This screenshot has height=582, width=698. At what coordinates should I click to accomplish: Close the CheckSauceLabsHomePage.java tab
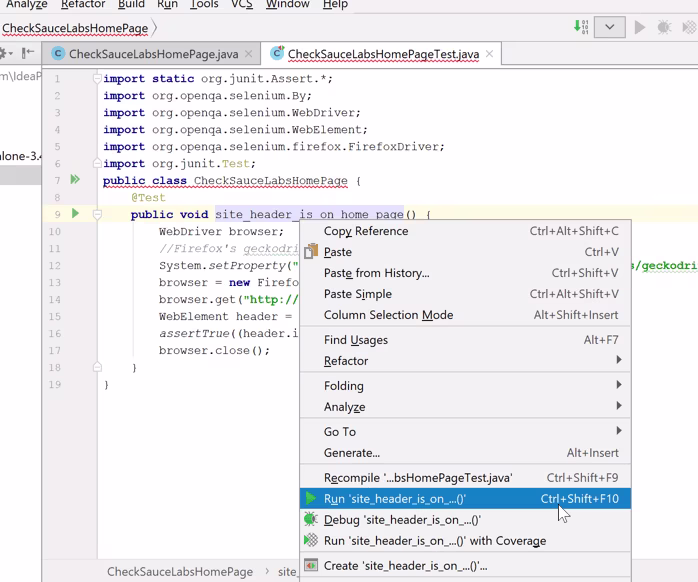coord(249,54)
